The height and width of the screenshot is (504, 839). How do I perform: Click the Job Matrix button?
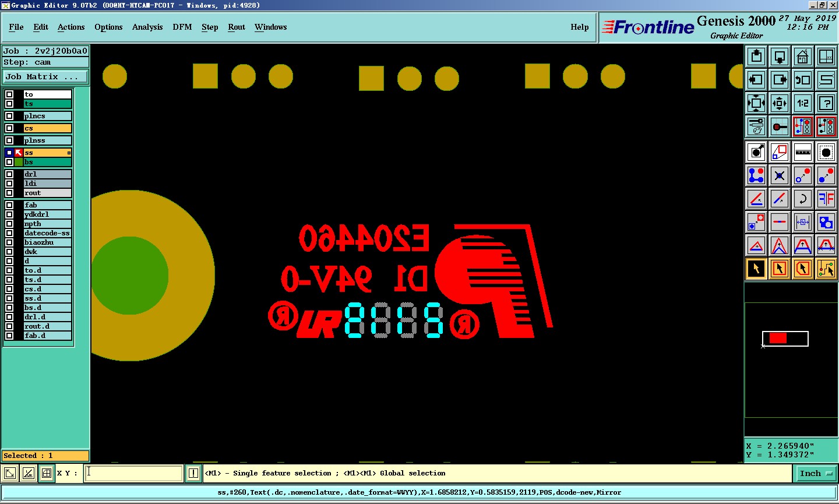coord(45,77)
